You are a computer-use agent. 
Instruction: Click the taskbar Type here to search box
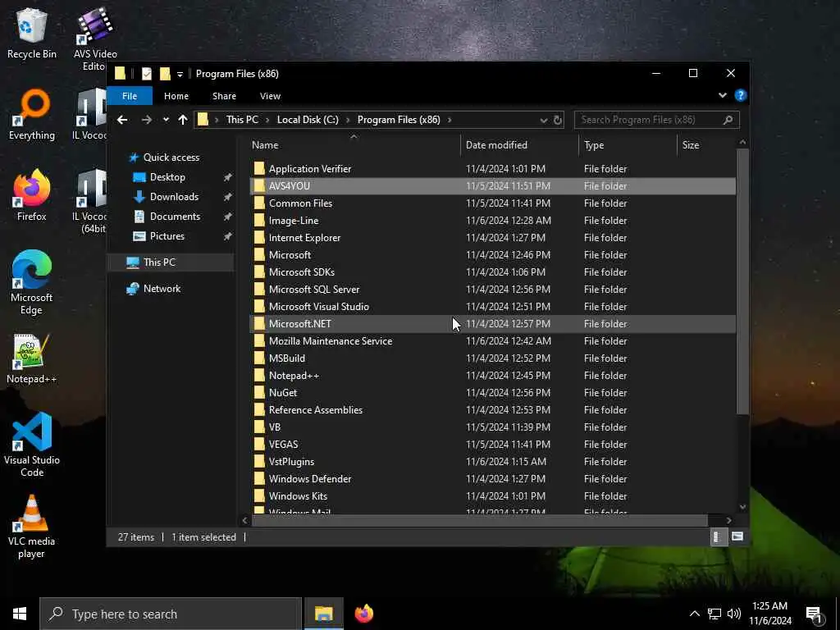[x=171, y=614]
